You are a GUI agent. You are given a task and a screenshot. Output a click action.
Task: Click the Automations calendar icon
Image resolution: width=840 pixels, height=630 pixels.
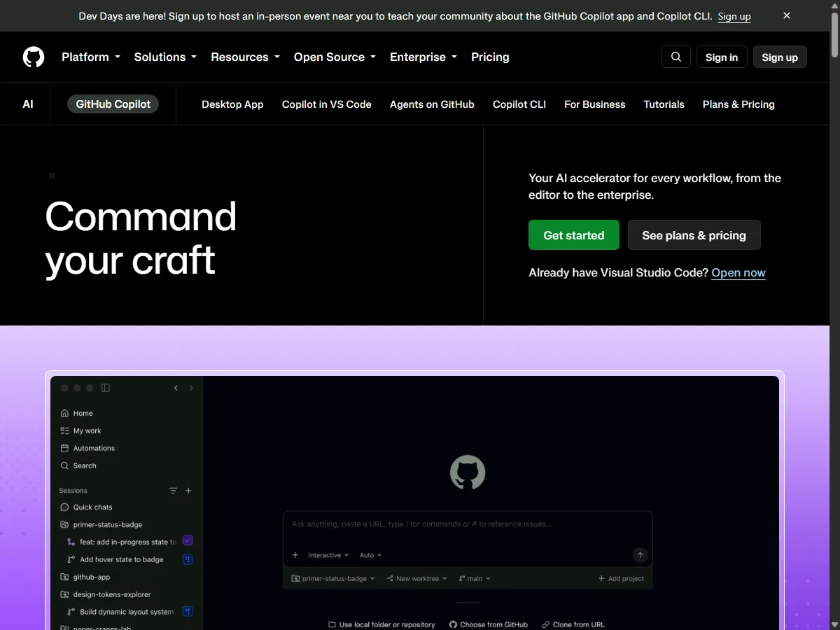[x=64, y=448]
